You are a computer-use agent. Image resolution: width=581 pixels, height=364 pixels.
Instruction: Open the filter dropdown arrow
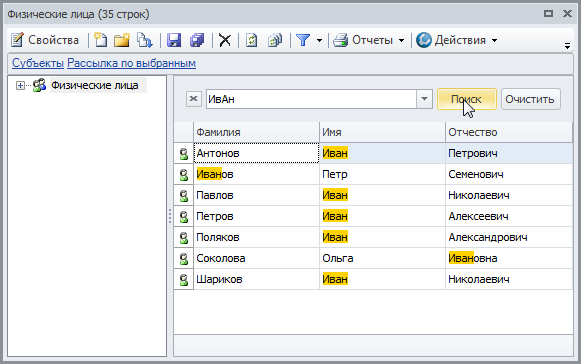[x=319, y=40]
